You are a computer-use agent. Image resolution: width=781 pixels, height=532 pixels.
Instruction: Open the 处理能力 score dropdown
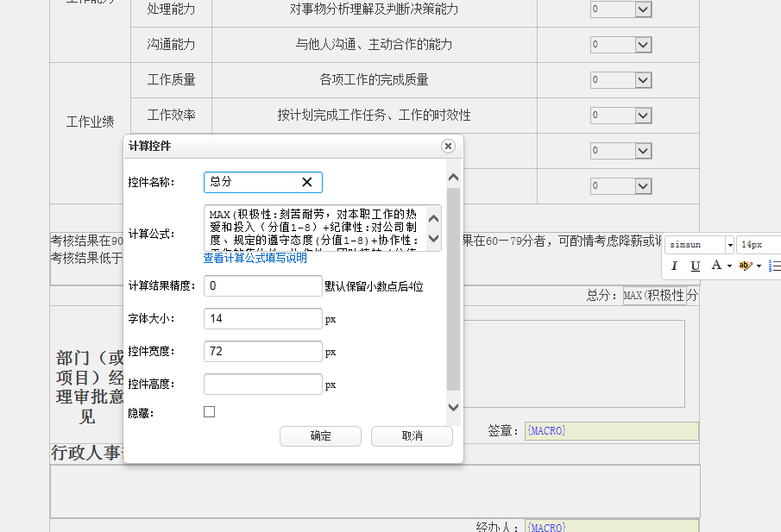[x=643, y=9]
